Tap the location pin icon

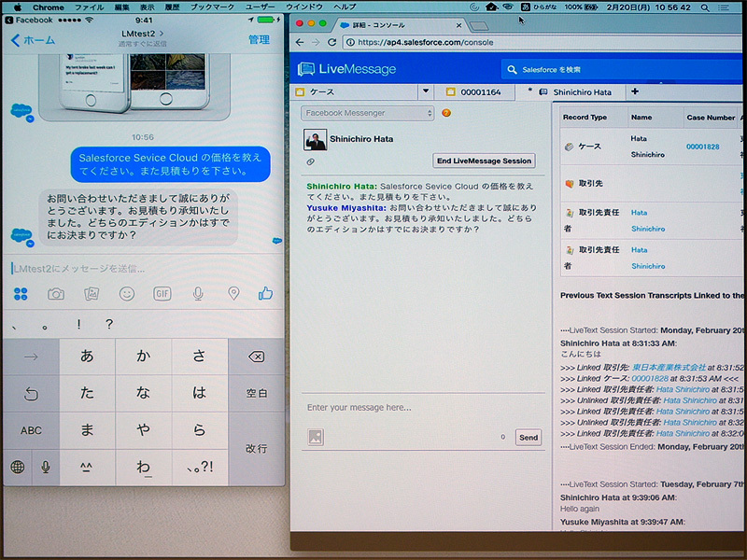(x=233, y=293)
